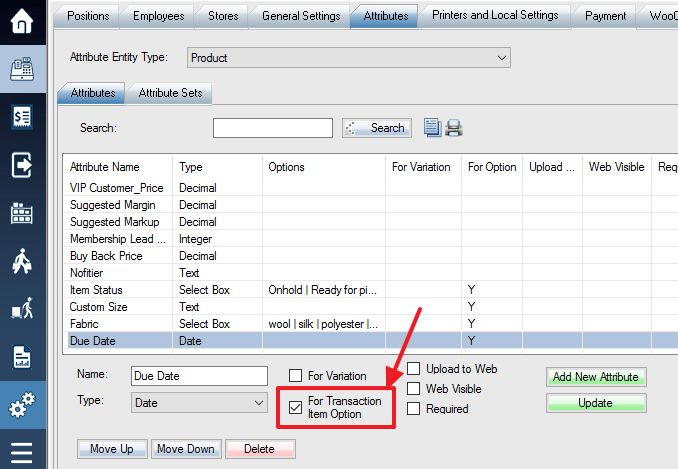Viewport: 678px width, 469px height.
Task: Click the Move Up button
Action: pyautogui.click(x=112, y=449)
